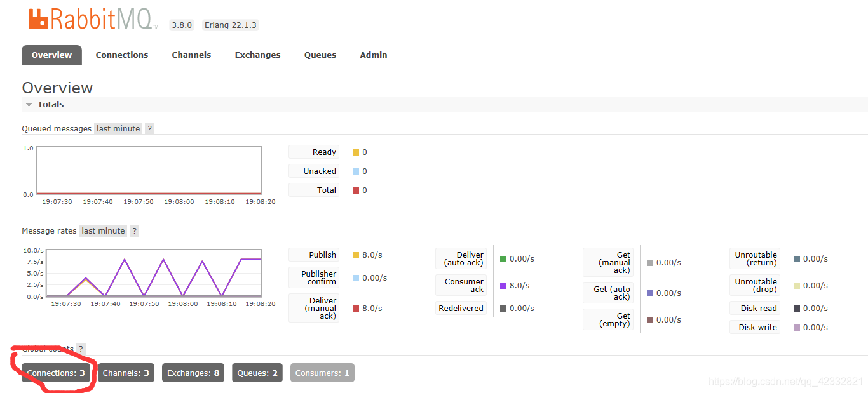This screenshot has width=868, height=393.
Task: Click the Get (empty) label
Action: [608, 319]
